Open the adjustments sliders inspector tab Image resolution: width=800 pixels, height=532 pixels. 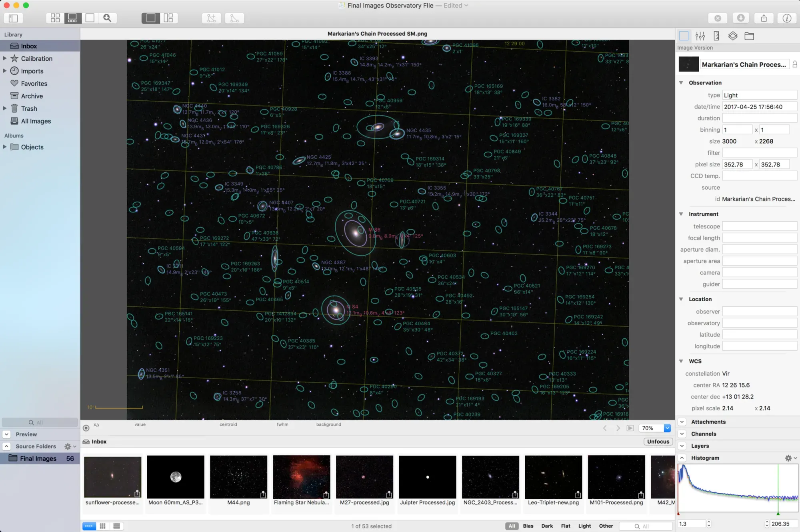[700, 36]
